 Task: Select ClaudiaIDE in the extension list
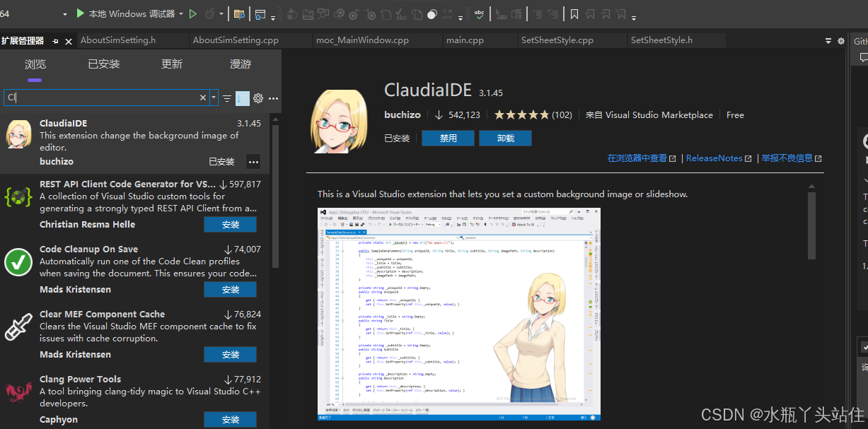coord(134,143)
